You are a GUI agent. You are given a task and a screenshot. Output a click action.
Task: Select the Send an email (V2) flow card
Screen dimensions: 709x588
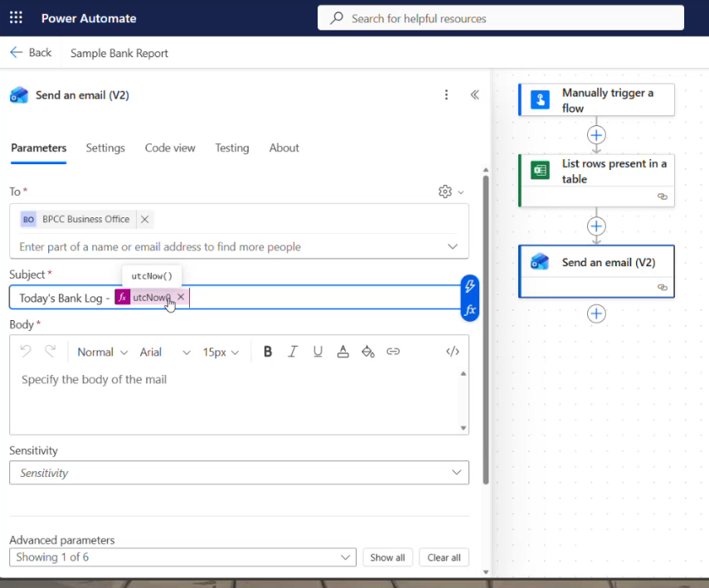tap(596, 271)
